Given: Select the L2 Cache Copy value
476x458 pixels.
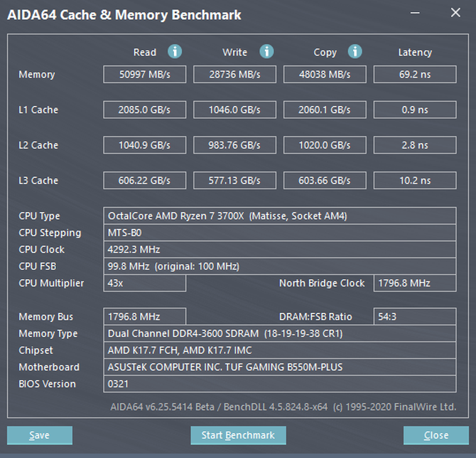Looking at the screenshot, I should pos(325,145).
